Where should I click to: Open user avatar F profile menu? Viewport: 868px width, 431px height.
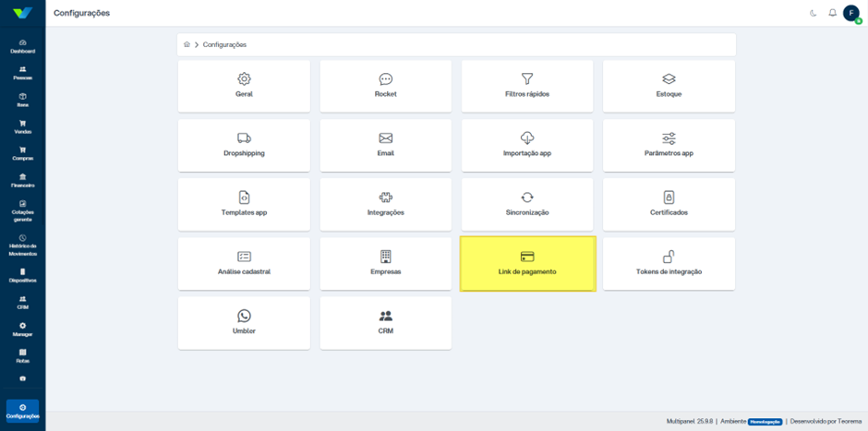[x=851, y=13]
